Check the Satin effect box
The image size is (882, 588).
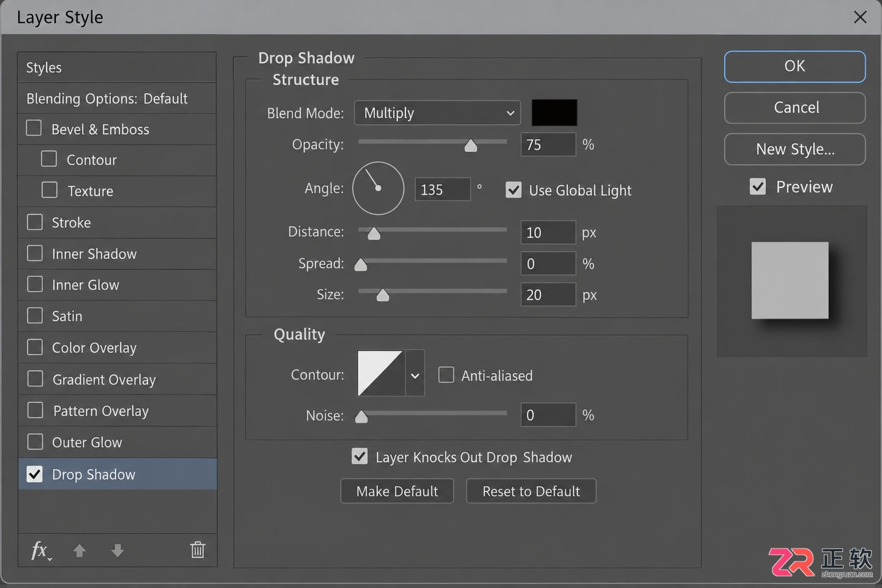click(x=35, y=315)
